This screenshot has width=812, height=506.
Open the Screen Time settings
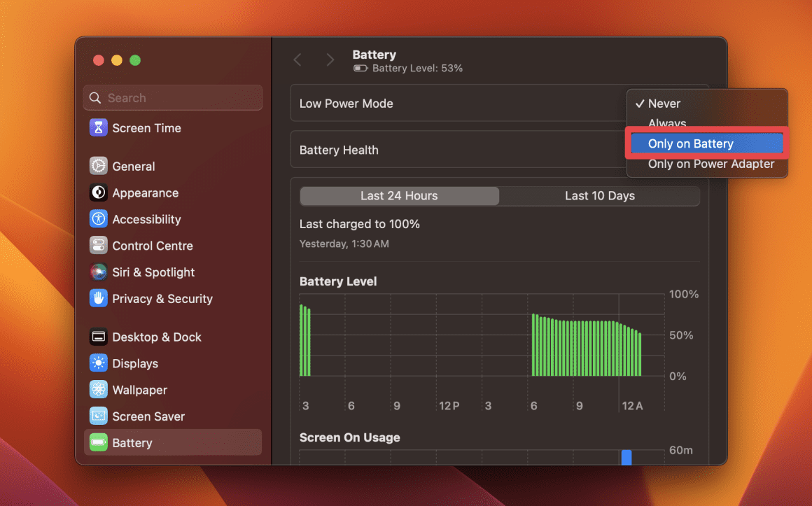144,128
